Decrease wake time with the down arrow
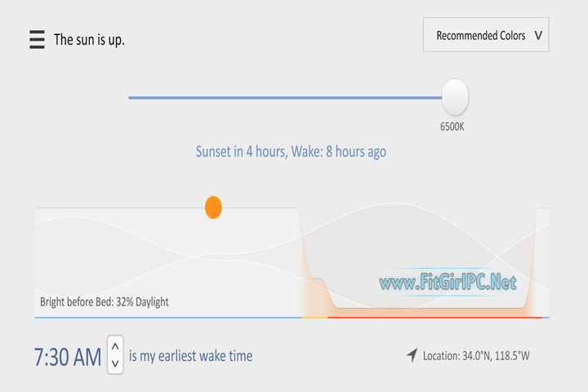Viewport: 588px width, 392px height. (x=115, y=363)
